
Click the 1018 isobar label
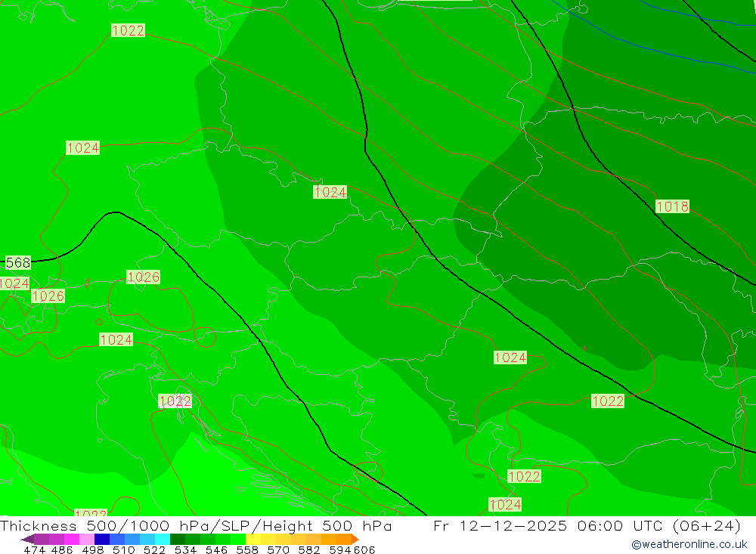[672, 206]
